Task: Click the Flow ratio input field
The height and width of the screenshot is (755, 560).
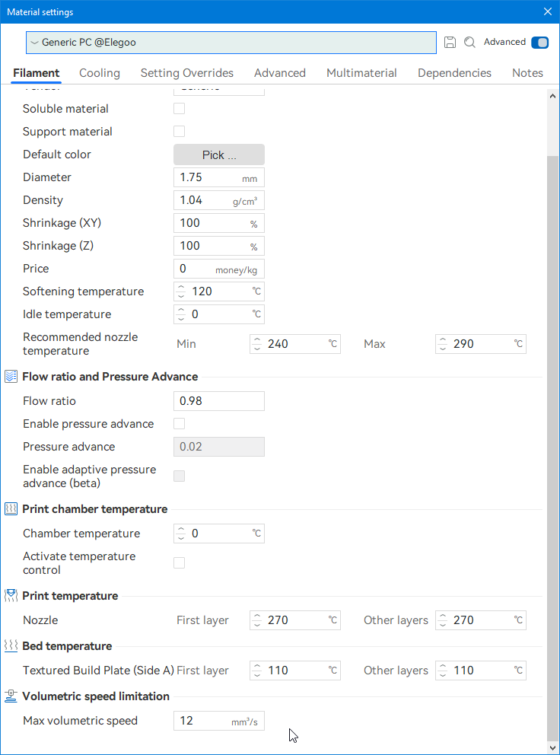Action: (x=219, y=401)
